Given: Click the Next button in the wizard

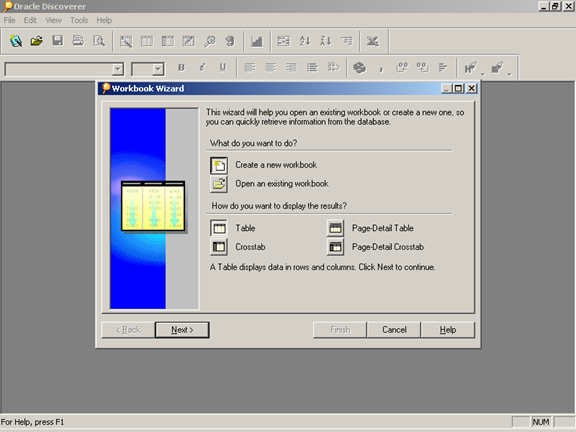Looking at the screenshot, I should point(182,330).
